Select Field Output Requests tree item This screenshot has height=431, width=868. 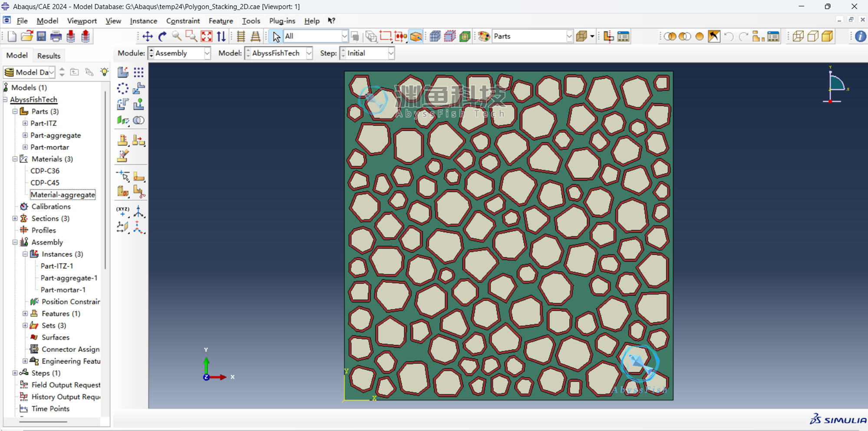66,385
